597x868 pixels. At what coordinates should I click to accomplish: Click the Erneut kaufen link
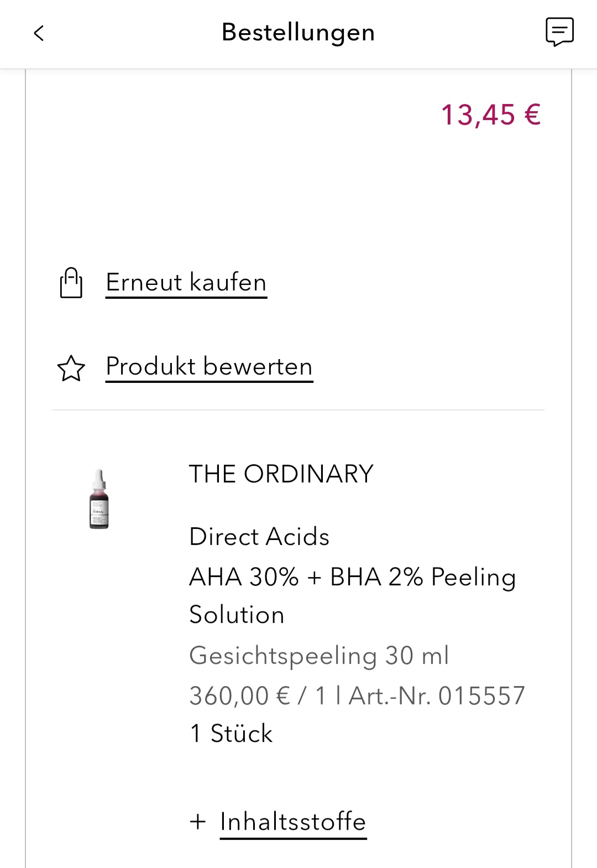coord(186,282)
